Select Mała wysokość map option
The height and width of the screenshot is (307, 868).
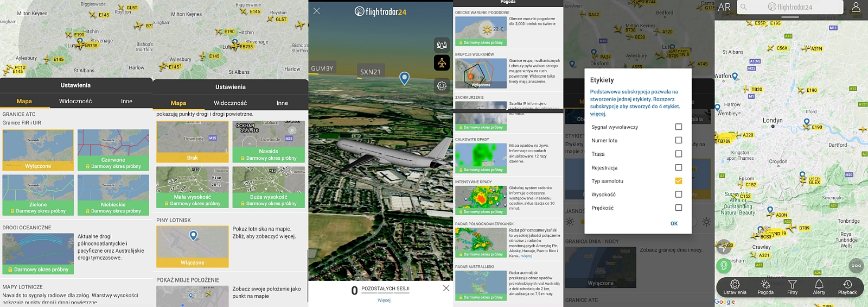[x=192, y=187]
